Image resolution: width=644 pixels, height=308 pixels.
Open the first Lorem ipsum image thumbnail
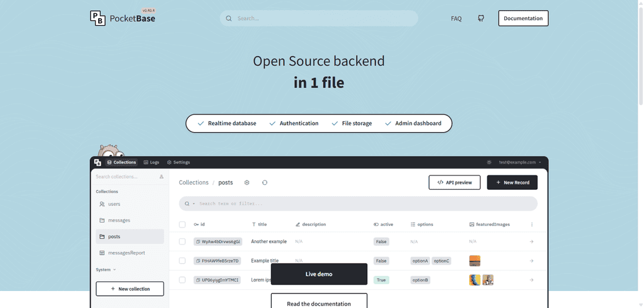click(x=475, y=280)
